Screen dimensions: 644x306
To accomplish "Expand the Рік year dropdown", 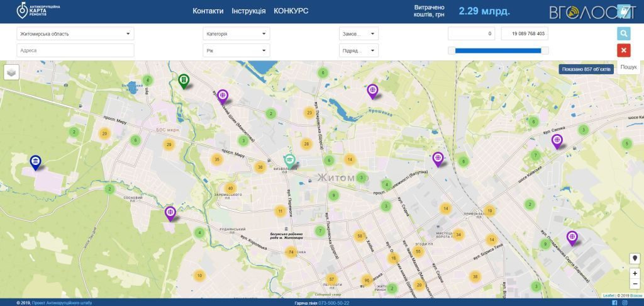I will (236, 50).
